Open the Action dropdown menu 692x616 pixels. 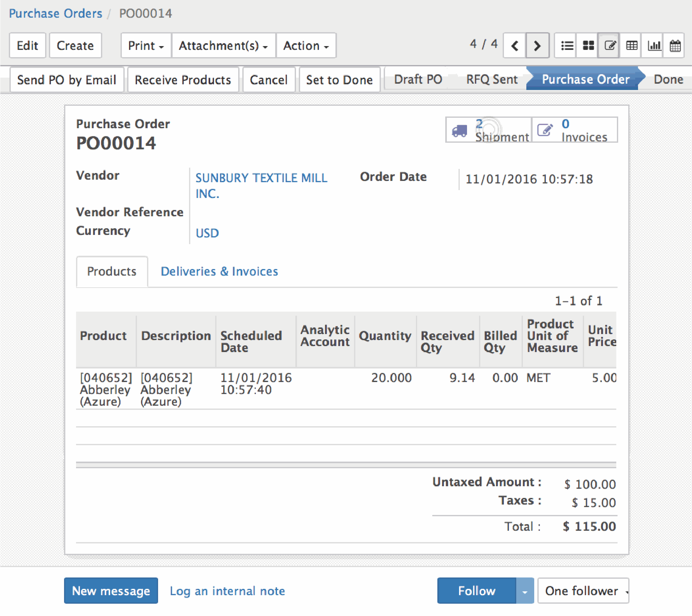click(x=306, y=45)
